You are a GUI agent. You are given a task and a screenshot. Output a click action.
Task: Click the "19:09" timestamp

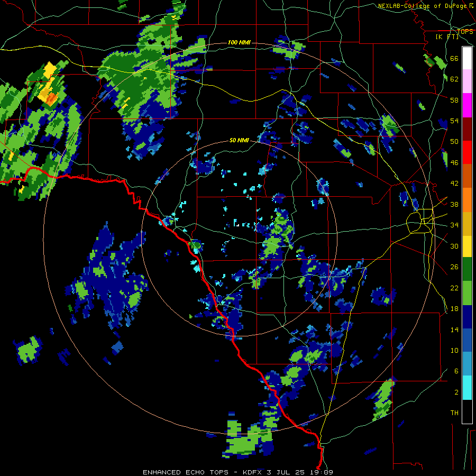pos(322,472)
